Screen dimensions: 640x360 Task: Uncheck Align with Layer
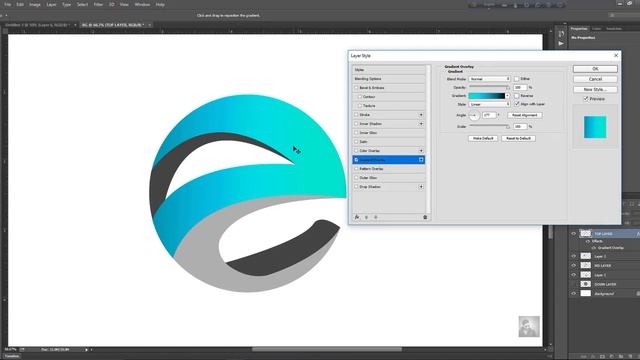pyautogui.click(x=517, y=104)
